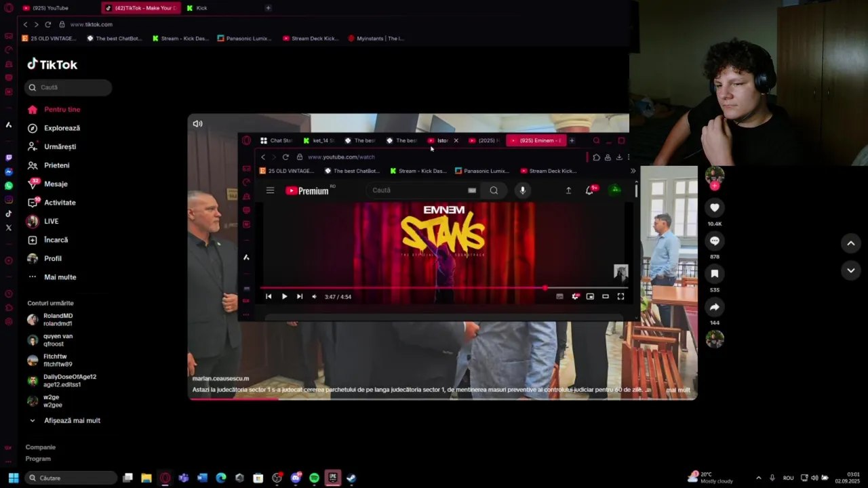Open the sound disc below share button
Viewport: 868px width, 488px height.
point(715,339)
